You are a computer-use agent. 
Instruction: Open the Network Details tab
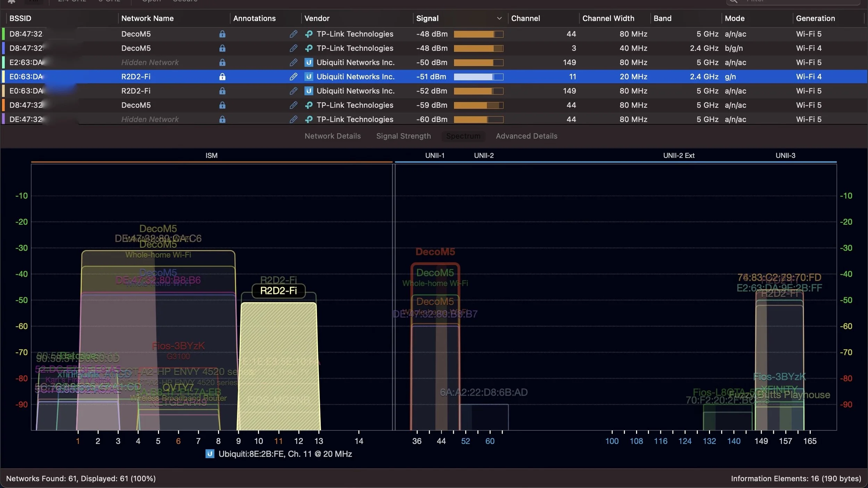(x=332, y=136)
